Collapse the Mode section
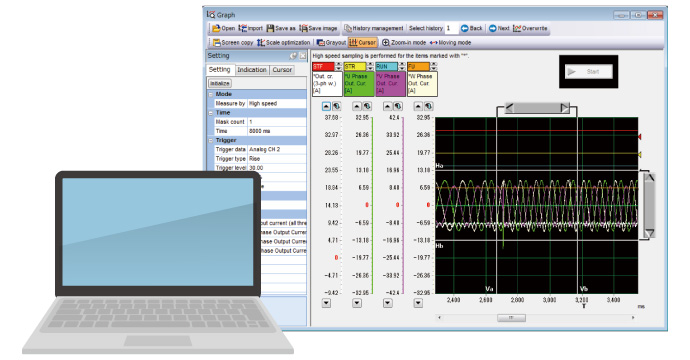 coord(211,94)
